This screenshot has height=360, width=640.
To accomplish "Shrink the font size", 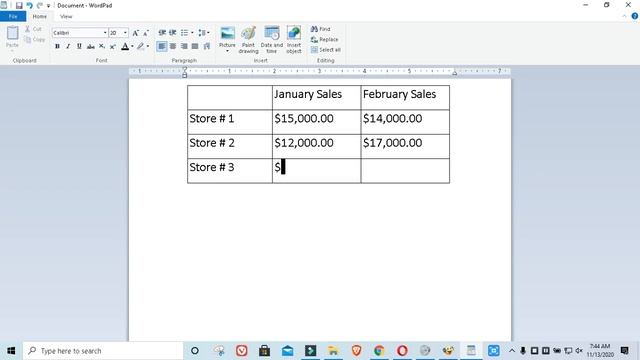I will point(146,33).
